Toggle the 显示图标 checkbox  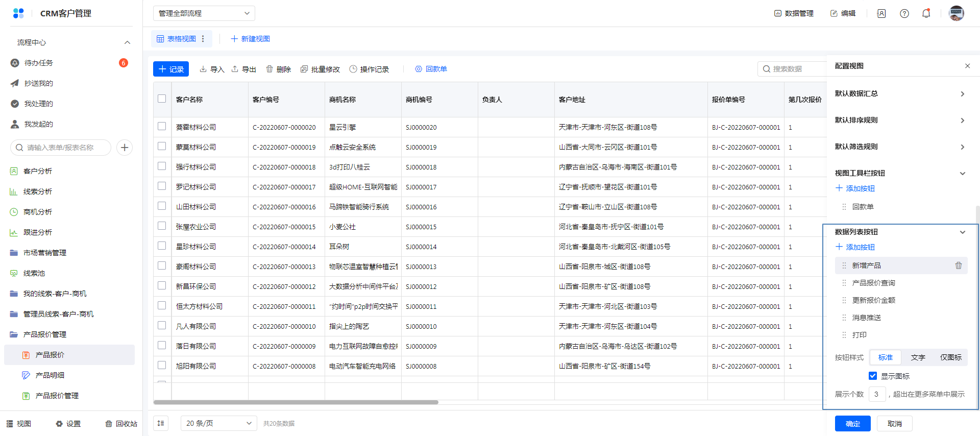(x=873, y=376)
